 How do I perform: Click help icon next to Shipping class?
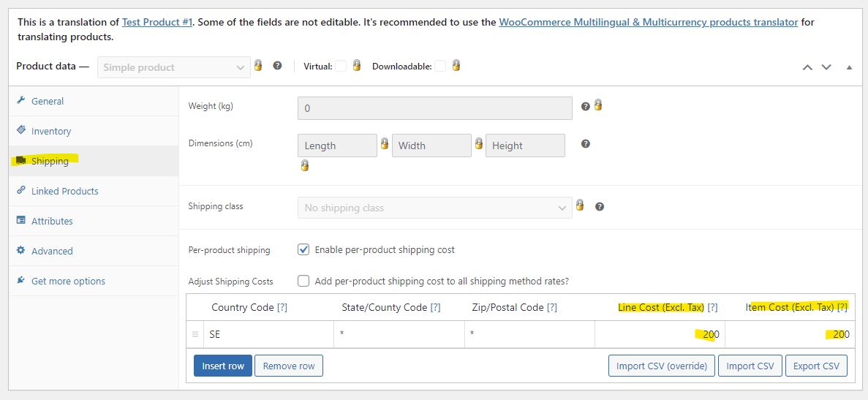[600, 206]
